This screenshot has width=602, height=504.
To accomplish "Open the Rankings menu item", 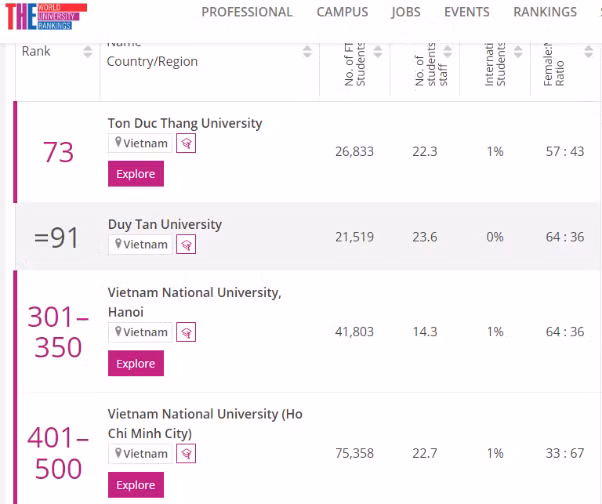I will (545, 12).
